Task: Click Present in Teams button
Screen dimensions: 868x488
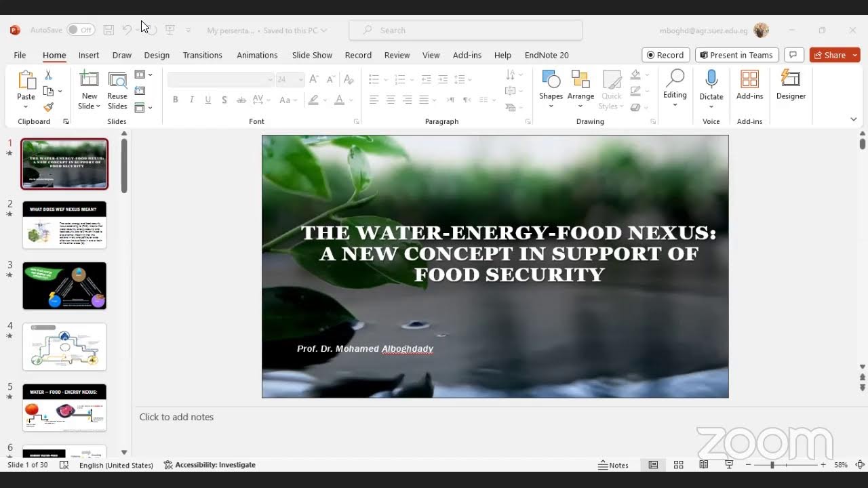Action: click(736, 55)
